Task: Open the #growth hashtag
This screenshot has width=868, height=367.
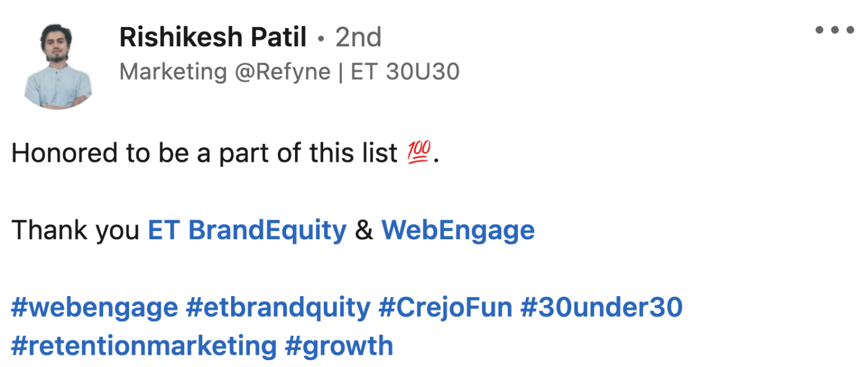Action: [x=339, y=346]
